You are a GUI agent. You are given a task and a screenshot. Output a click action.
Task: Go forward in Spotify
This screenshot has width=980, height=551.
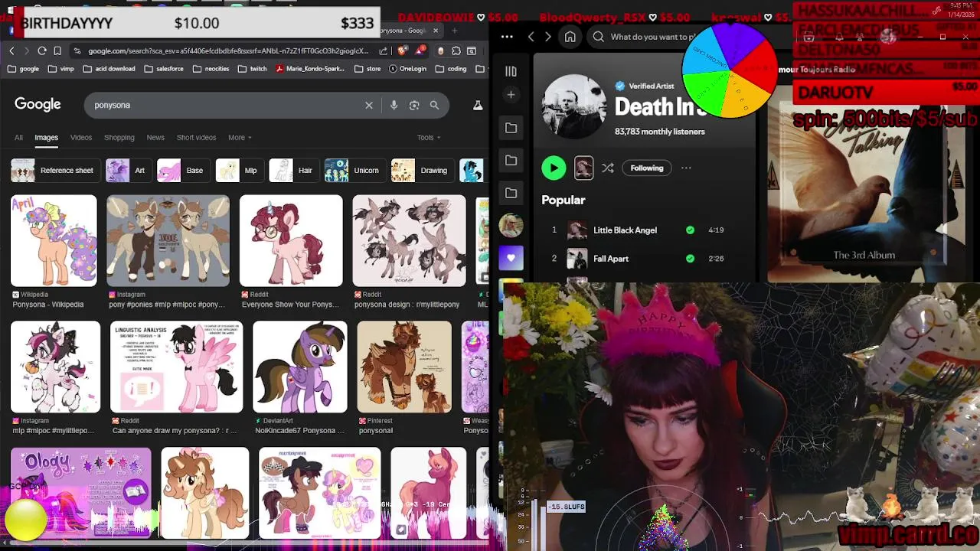pos(547,36)
